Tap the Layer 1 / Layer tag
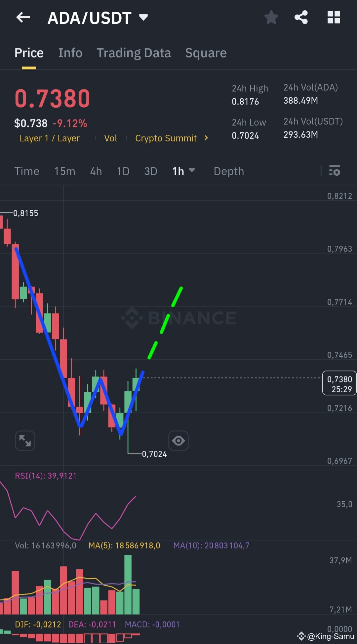357x644 pixels. 50,138
